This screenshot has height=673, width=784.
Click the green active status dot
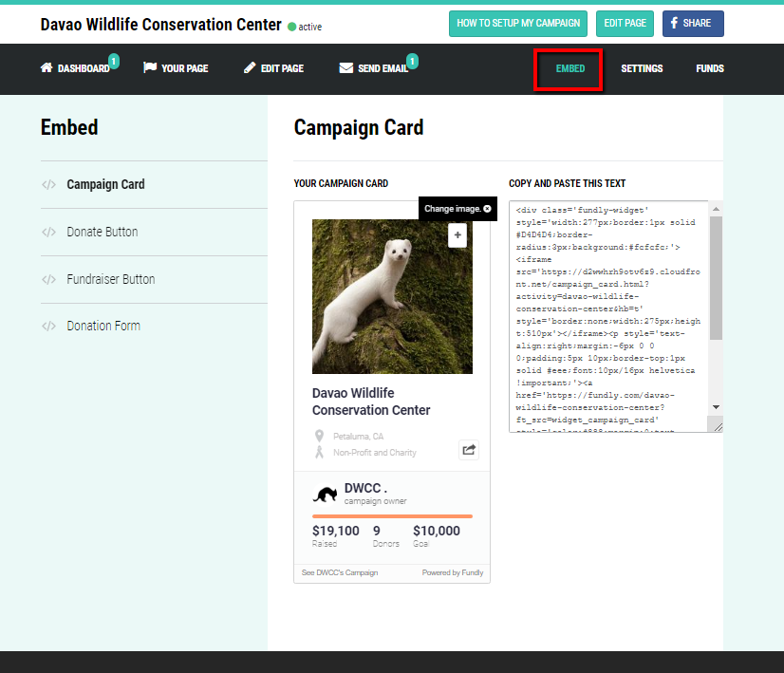pos(292,27)
